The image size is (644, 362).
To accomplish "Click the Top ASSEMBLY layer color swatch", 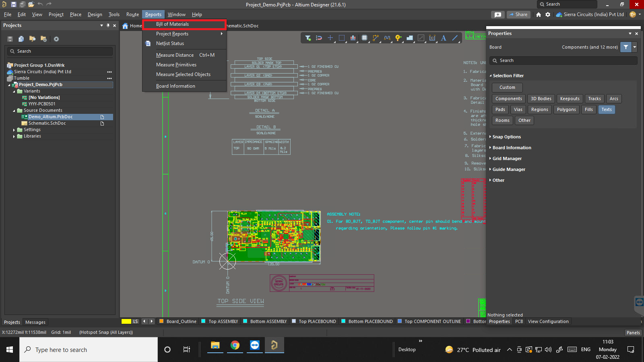I will point(204,321).
